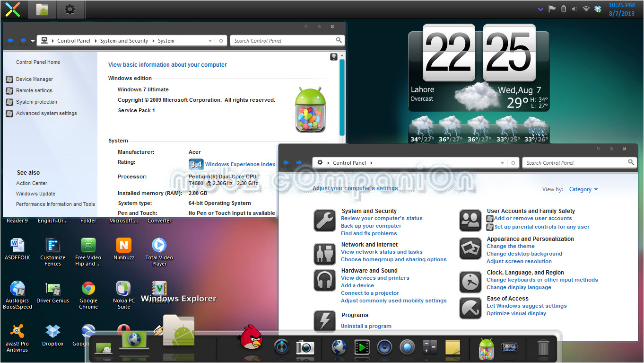Click refresh button in System window address bar

pos(221,41)
